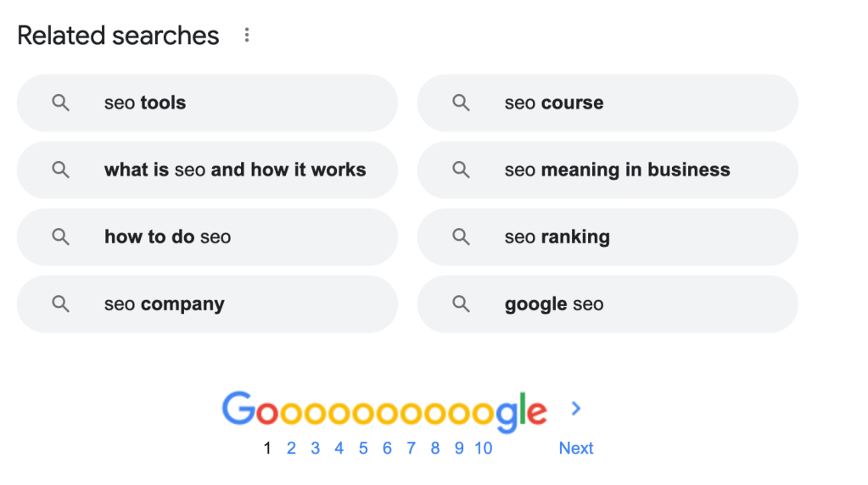
Task: Click search icon beside "seo meaning in business"
Action: (461, 170)
